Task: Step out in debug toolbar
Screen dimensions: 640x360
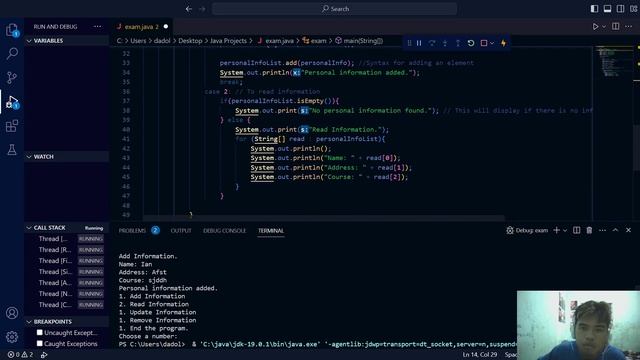Action: tap(458, 43)
